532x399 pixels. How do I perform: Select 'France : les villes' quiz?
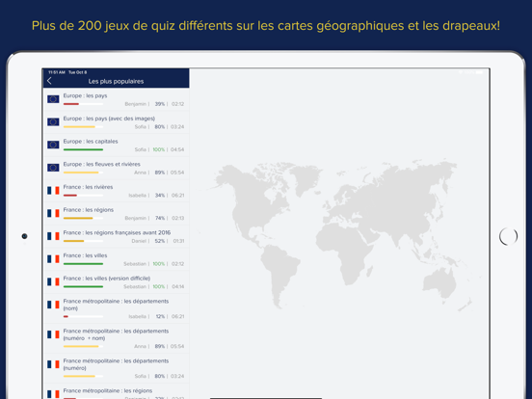(x=116, y=259)
